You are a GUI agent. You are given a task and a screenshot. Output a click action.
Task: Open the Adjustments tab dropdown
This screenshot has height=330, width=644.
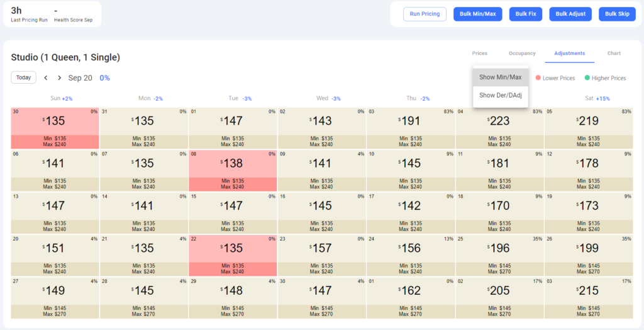click(570, 53)
